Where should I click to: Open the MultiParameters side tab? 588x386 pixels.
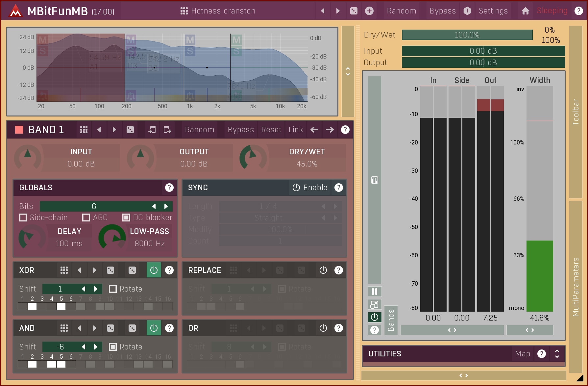576,286
